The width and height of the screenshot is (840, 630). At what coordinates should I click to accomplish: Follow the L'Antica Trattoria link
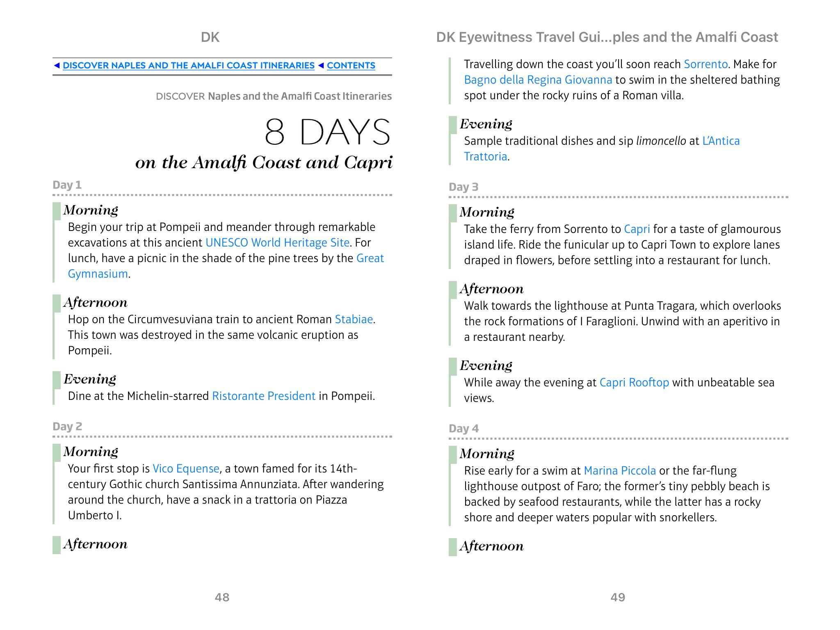(x=721, y=141)
